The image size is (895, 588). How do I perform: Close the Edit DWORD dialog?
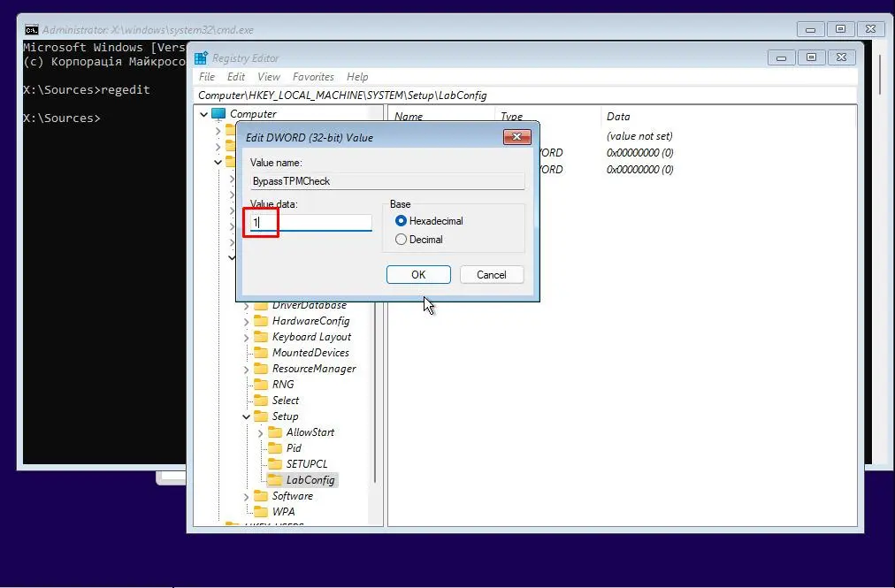click(x=517, y=137)
